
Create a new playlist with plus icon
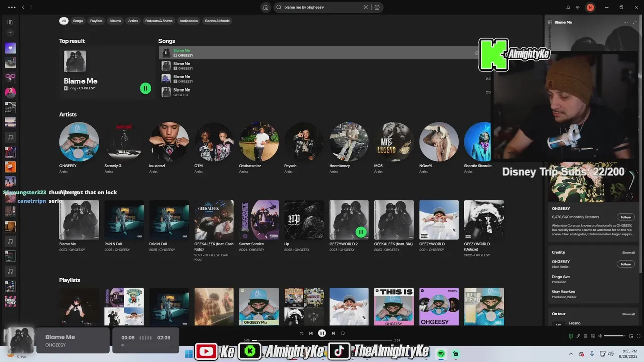(x=10, y=33)
